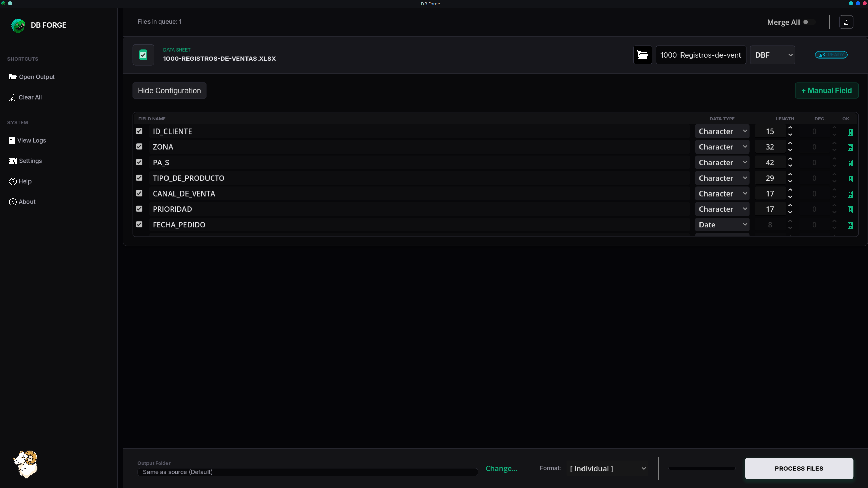Expand data type dropdown for PRIORIDAD
This screenshot has width=868, height=488.
click(x=722, y=209)
